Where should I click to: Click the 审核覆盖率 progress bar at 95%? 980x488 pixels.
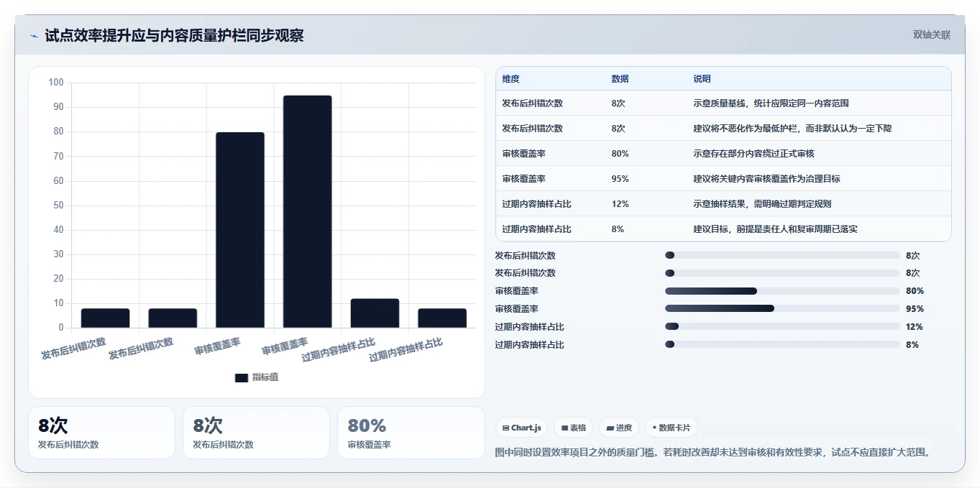point(782,309)
